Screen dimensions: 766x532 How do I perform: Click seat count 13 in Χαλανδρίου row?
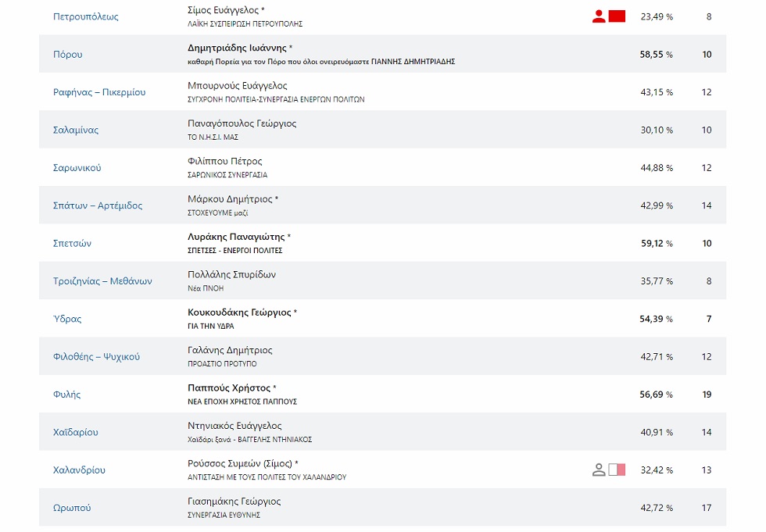[x=707, y=470]
